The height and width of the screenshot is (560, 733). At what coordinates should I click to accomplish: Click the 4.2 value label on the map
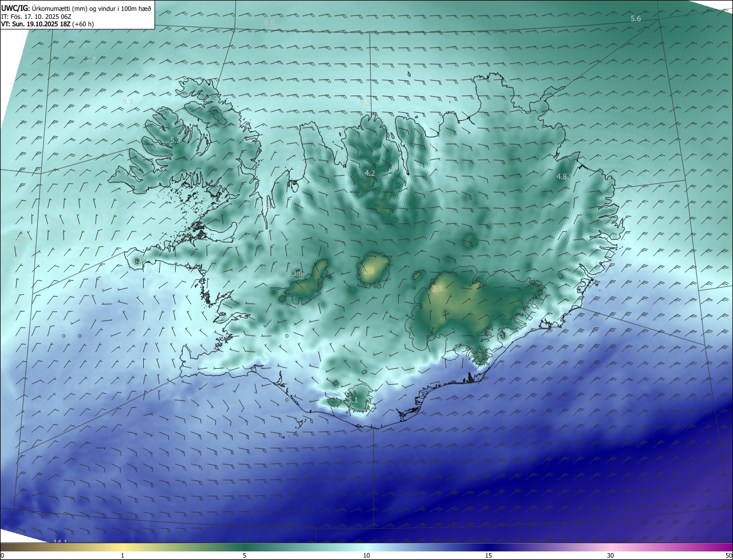(x=370, y=173)
